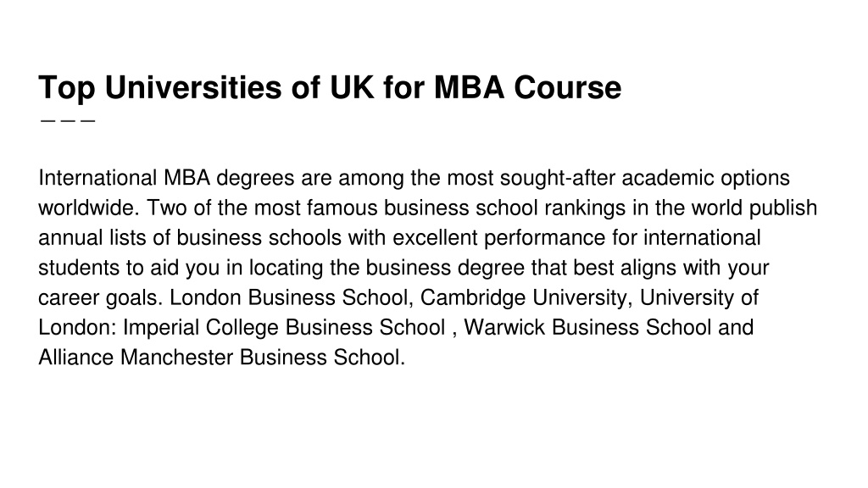Click the word "International" starting the paragraph
This screenshot has width=868, height=488.
point(97,178)
